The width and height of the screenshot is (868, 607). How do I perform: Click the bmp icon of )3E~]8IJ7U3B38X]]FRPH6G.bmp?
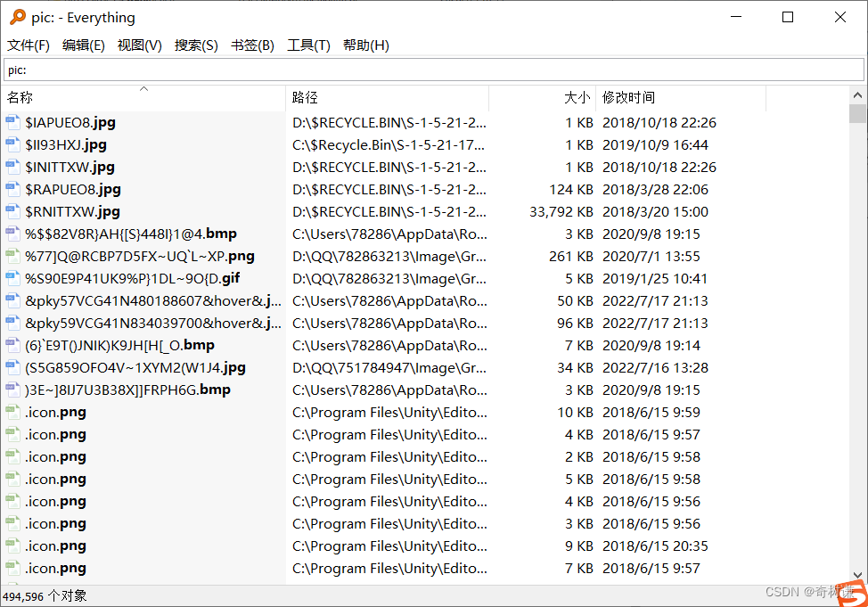(x=12, y=390)
